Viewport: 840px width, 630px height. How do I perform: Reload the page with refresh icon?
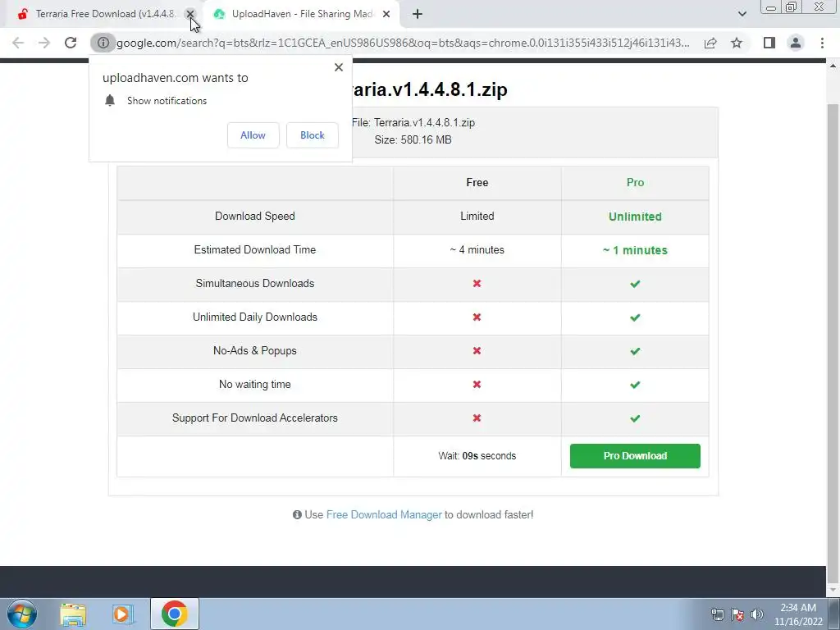[71, 43]
